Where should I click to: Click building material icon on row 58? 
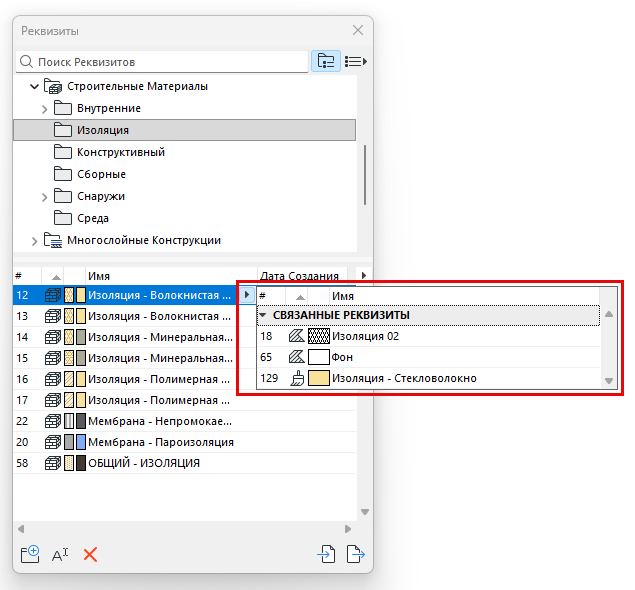click(53, 463)
